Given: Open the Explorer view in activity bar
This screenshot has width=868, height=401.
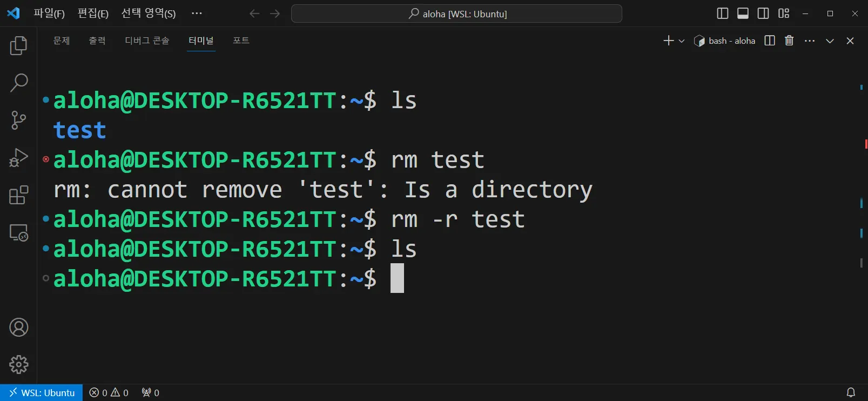Looking at the screenshot, I should [18, 46].
